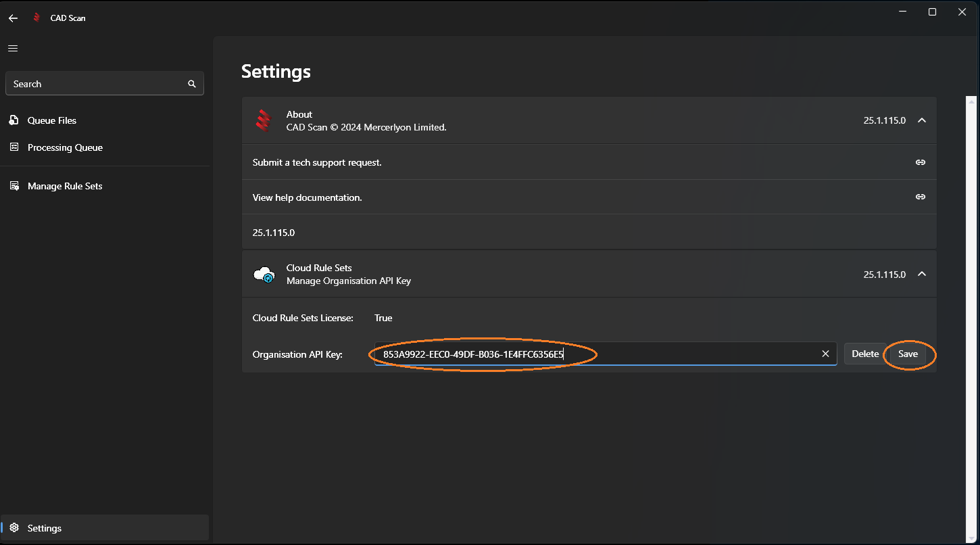980x545 pixels.
Task: Click the Cloud Rule Sets cloud icon
Action: (264, 275)
